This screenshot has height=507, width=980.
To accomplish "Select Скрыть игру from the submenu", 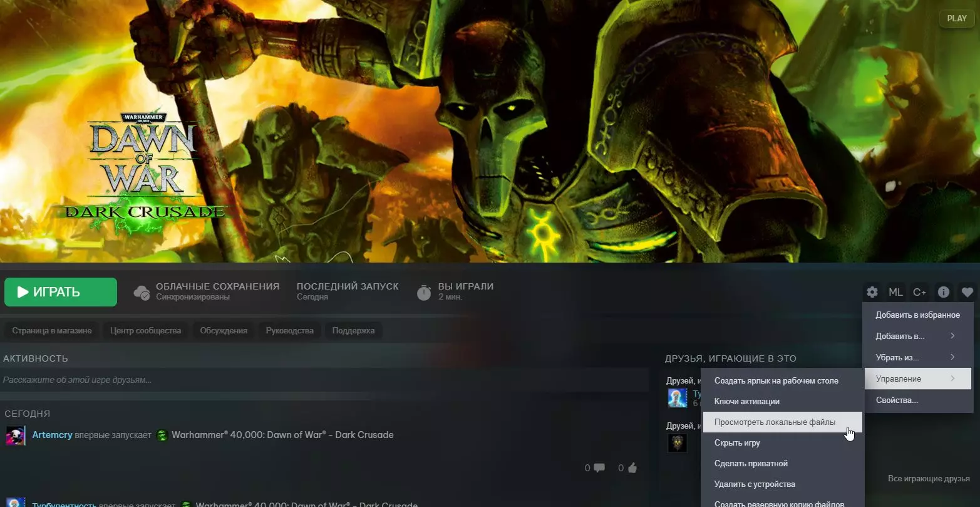I will click(782, 442).
